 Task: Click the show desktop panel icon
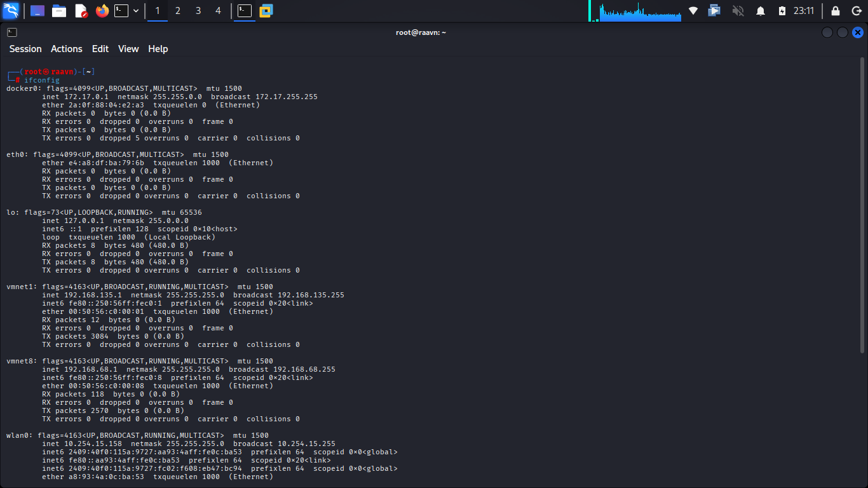pyautogui.click(x=37, y=11)
